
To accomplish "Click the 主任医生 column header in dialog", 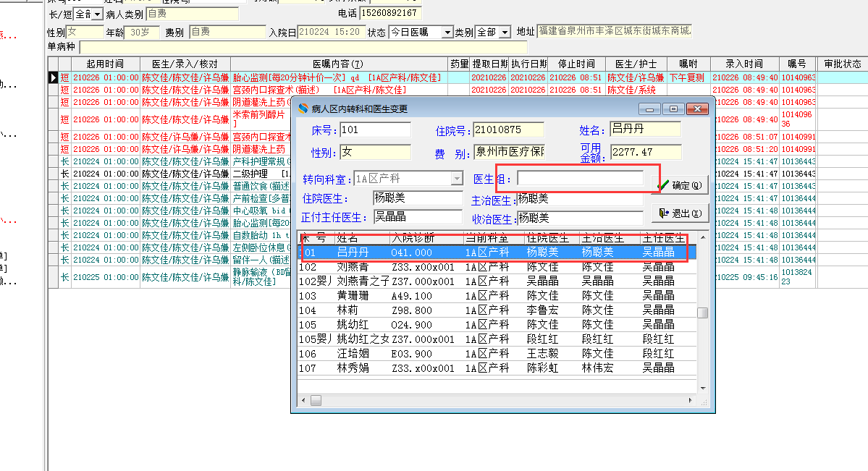I will (x=667, y=238).
